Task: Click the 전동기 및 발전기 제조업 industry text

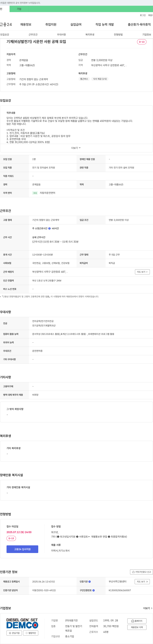Action: [x=74, y=629]
